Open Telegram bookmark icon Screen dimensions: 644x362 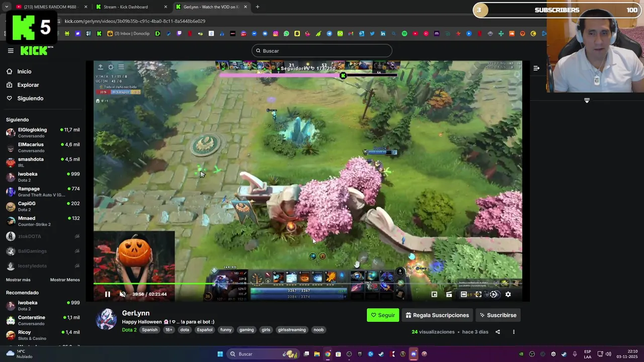click(x=329, y=34)
